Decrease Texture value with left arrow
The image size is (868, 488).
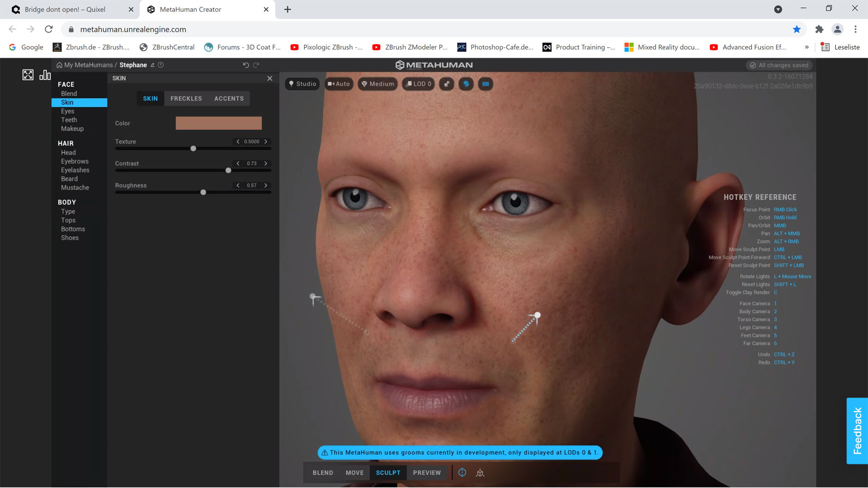(238, 142)
